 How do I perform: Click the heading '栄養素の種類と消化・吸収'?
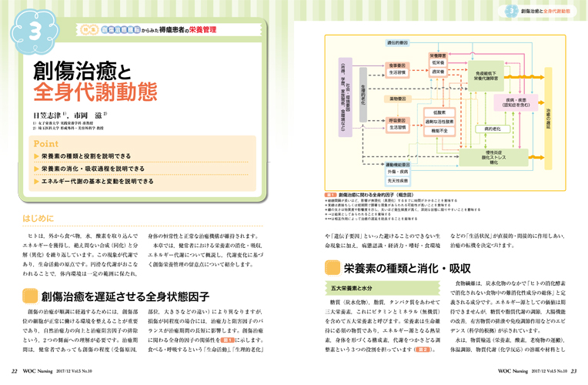tap(407, 268)
